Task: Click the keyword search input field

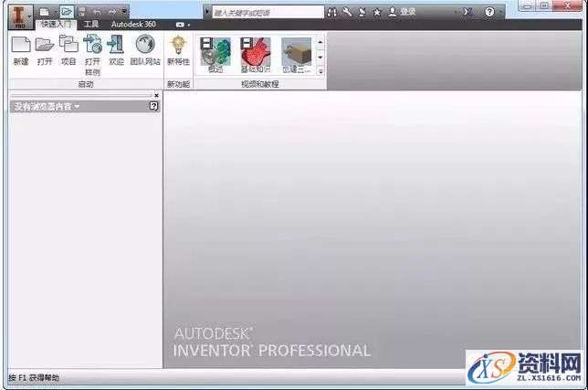Action: pyautogui.click(x=268, y=13)
